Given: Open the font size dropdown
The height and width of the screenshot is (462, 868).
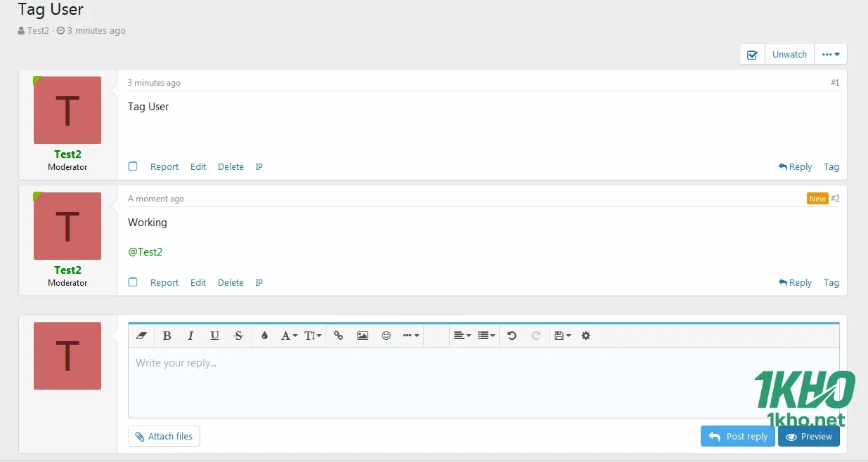Looking at the screenshot, I should [x=311, y=336].
